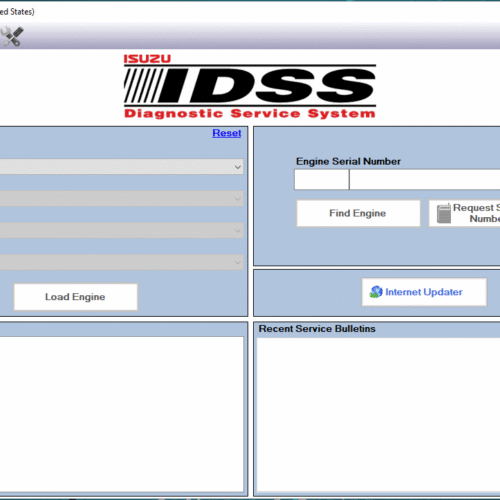Click the Engine Serial Number label
Image resolution: width=500 pixels, height=500 pixels.
pos(348,161)
